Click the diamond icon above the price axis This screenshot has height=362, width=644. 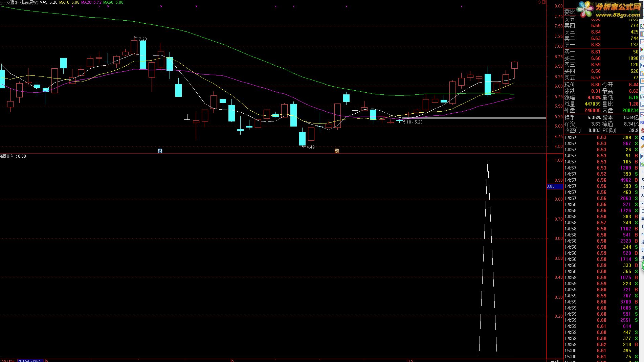pos(539,2)
